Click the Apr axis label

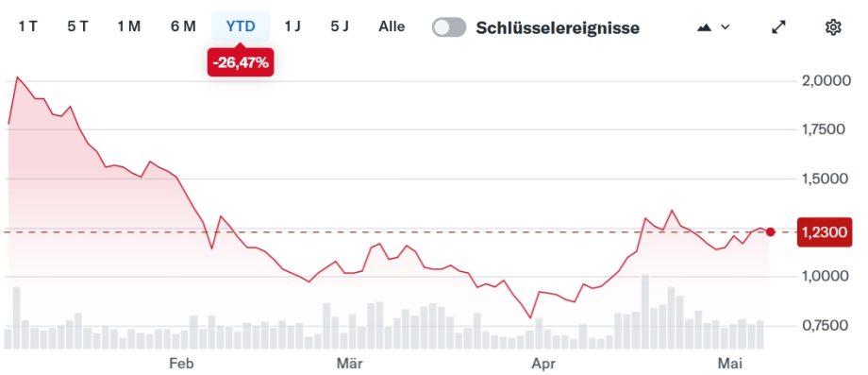tap(543, 364)
